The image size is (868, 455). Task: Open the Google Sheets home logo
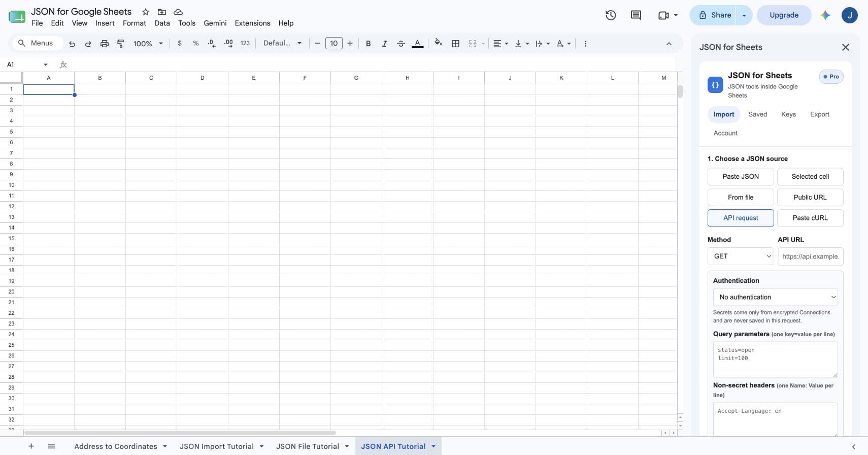[17, 17]
